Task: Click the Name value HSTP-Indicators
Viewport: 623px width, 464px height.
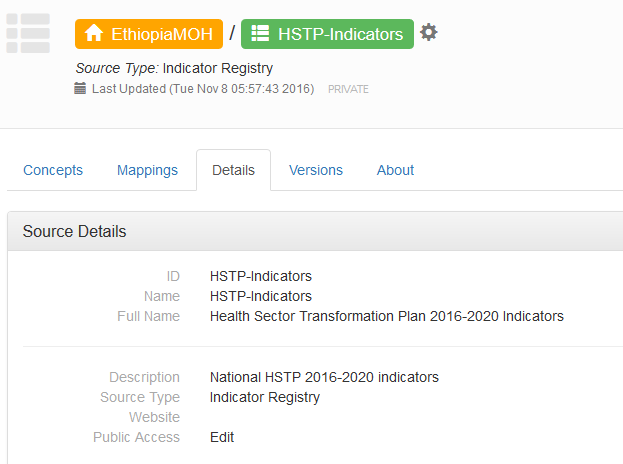Action: click(261, 296)
